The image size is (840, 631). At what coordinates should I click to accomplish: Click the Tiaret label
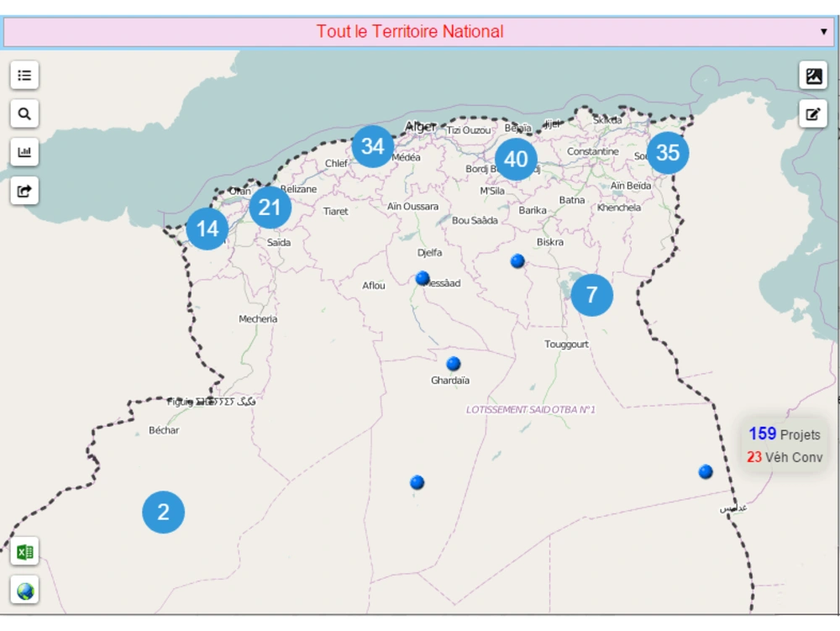point(335,212)
